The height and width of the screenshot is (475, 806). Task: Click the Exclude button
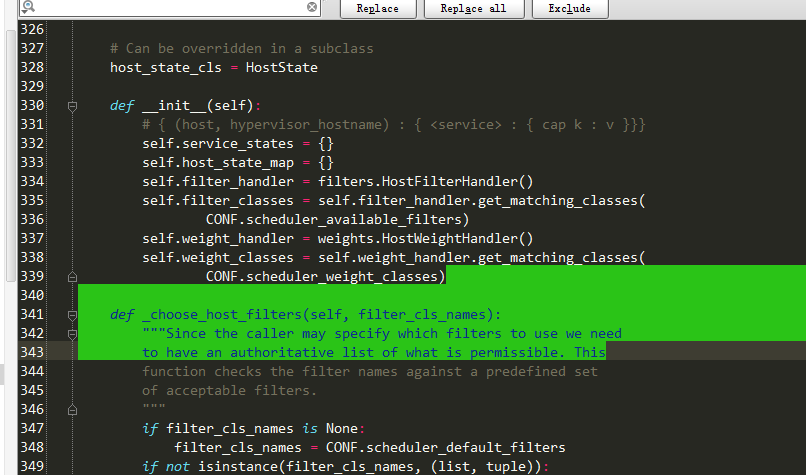[570, 9]
